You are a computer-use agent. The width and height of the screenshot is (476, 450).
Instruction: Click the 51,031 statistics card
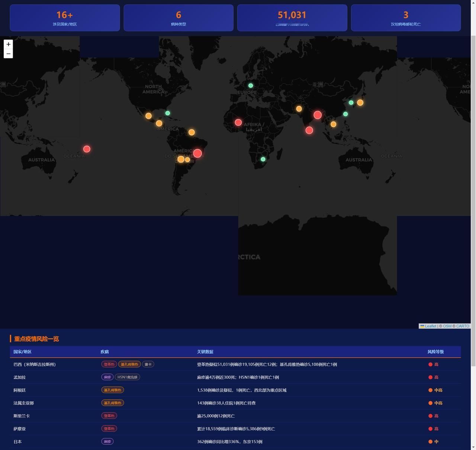(292, 18)
